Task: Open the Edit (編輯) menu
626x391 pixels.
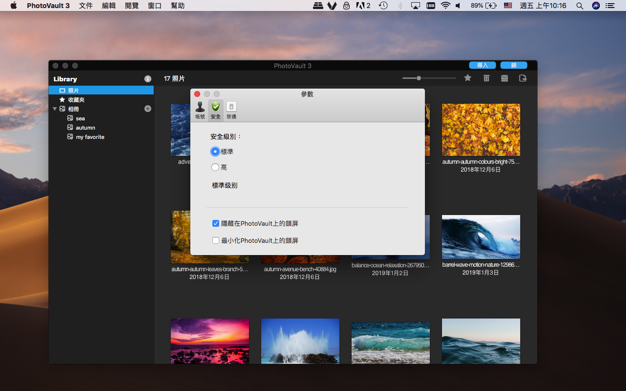Action: pos(109,6)
